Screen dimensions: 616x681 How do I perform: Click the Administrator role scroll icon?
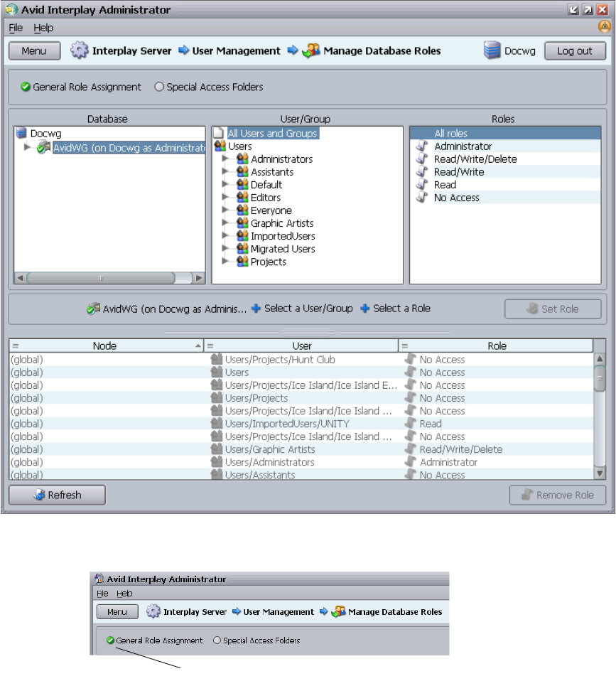(421, 146)
